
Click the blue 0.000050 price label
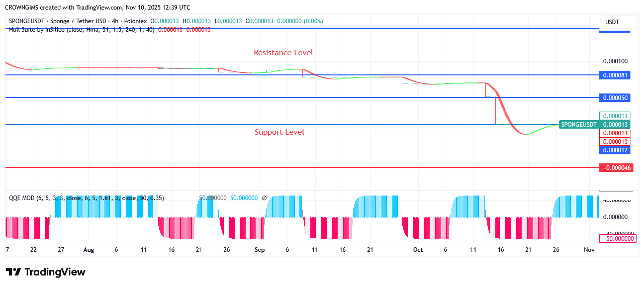click(x=616, y=98)
